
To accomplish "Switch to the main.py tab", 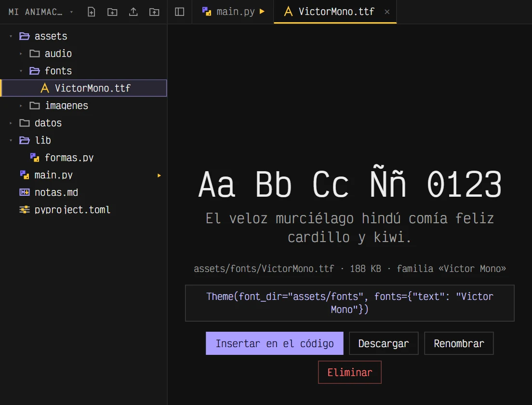I will point(233,12).
